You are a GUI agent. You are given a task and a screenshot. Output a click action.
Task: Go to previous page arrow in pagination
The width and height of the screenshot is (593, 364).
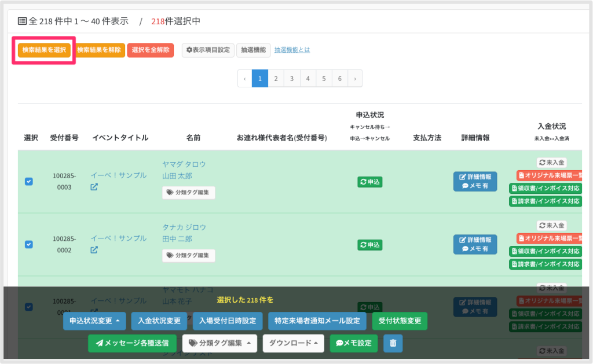coord(245,79)
